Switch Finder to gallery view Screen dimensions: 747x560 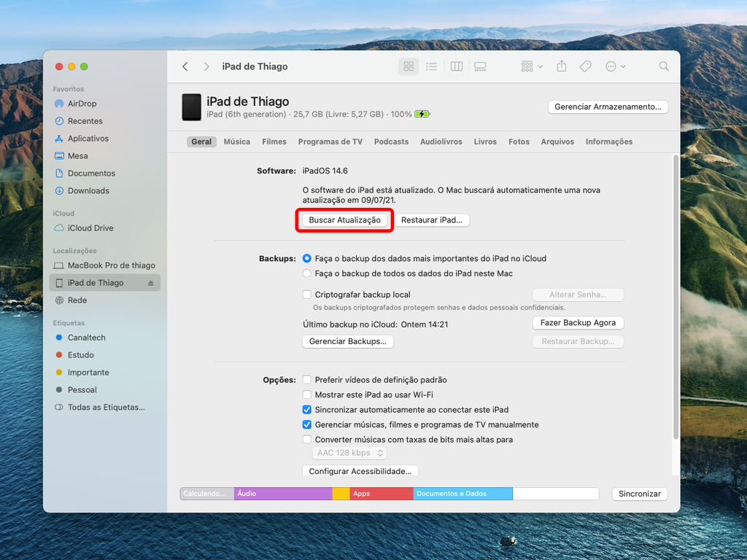(480, 66)
